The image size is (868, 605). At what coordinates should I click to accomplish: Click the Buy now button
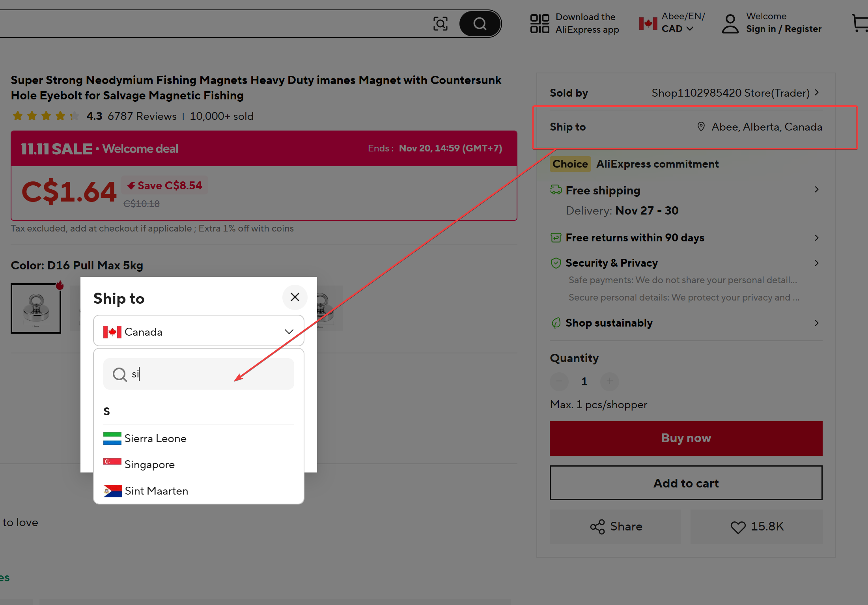[686, 438]
